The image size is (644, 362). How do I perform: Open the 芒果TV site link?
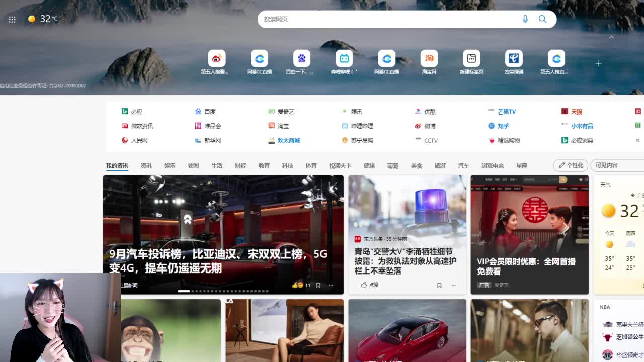(x=502, y=111)
